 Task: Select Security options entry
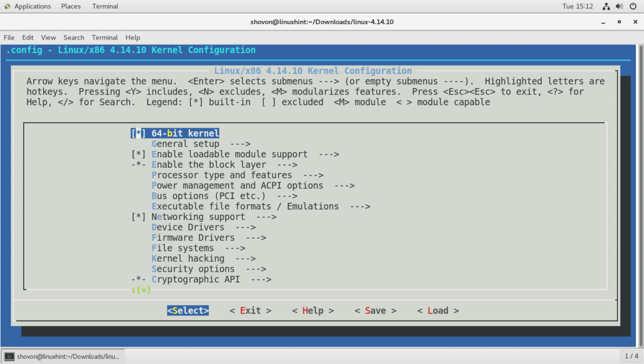coord(193,268)
